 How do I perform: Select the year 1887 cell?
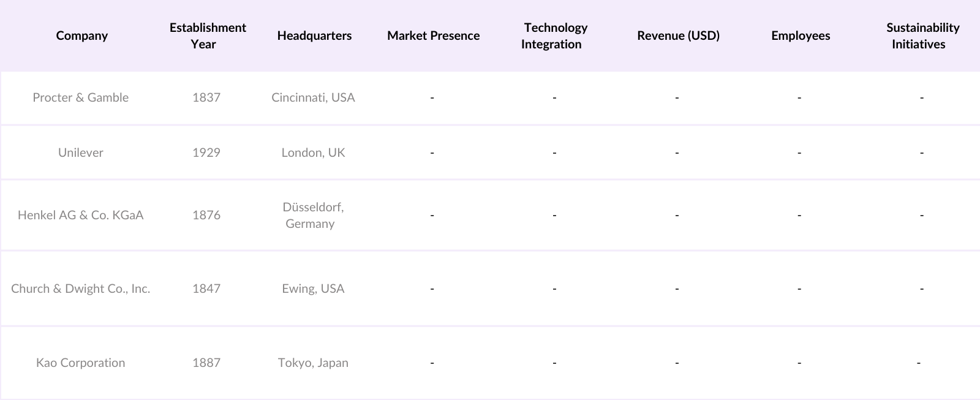click(206, 363)
